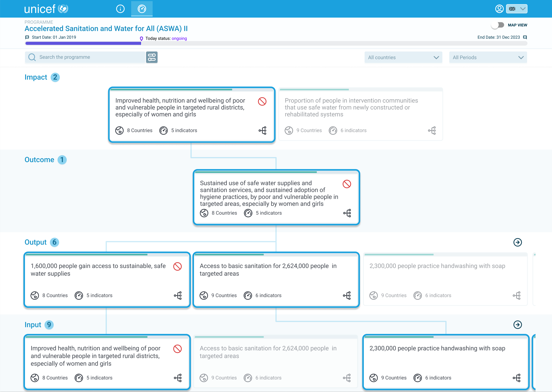552x392 pixels.
Task: Click red prohibited icon on Impact Improved health card
Action: [x=262, y=101]
